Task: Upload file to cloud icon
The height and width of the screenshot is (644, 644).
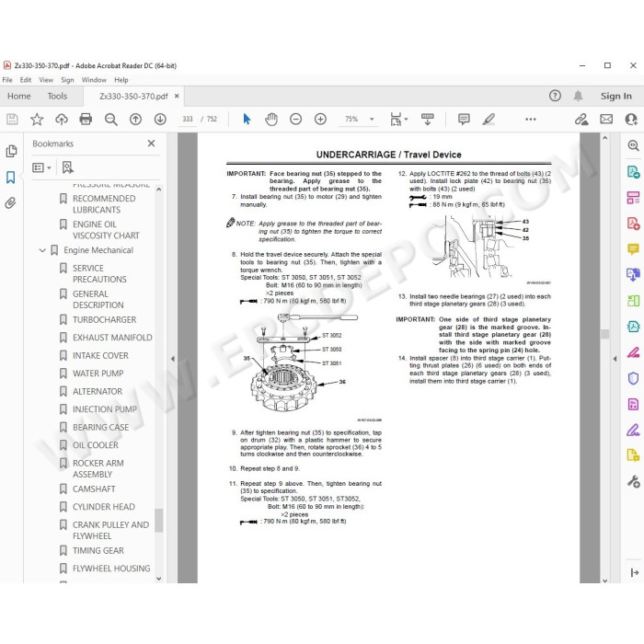Action: (x=62, y=119)
